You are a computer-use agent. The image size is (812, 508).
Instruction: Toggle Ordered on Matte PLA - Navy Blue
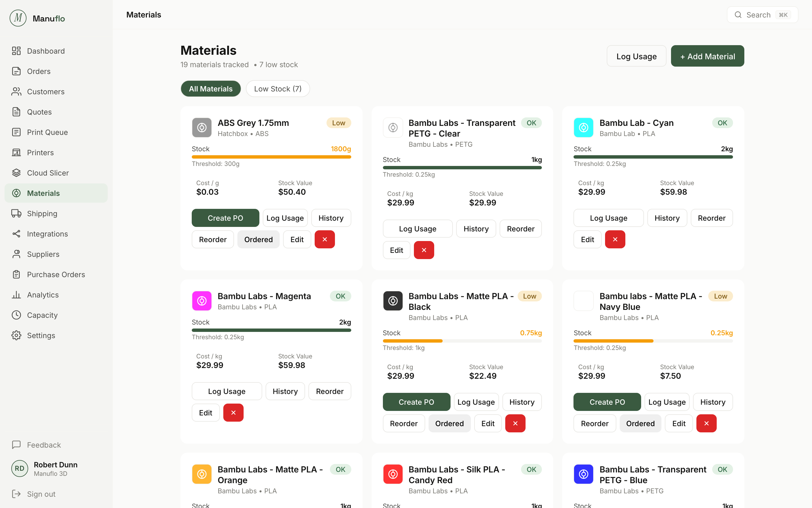640,424
